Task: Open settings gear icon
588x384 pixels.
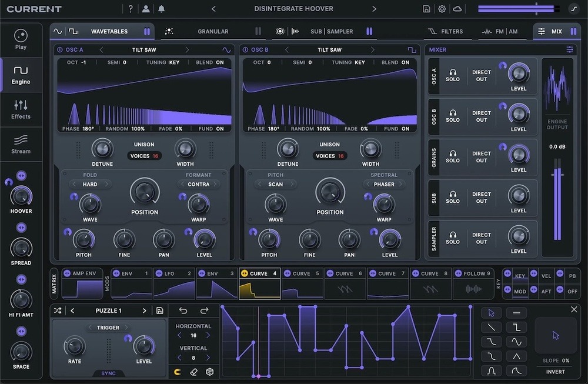Action: tap(442, 9)
